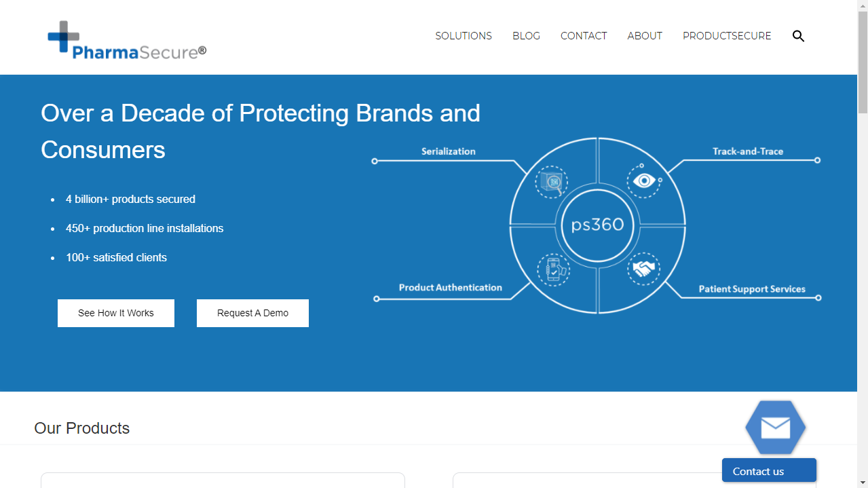Click the Patient Support Services label

click(x=752, y=289)
